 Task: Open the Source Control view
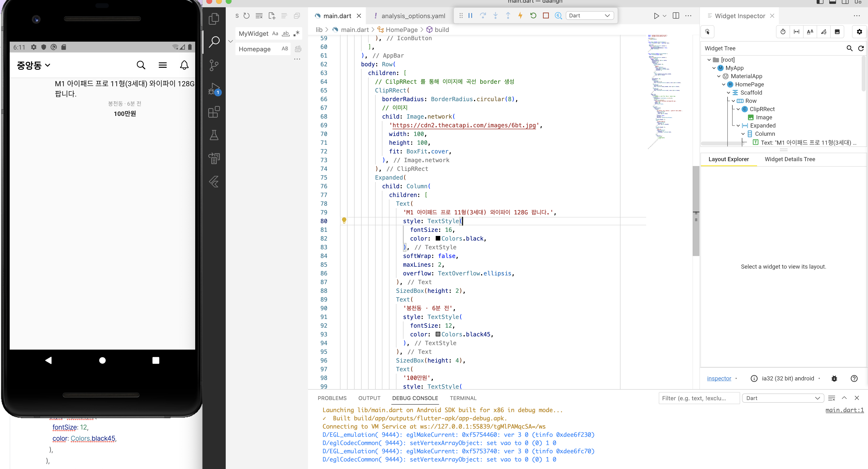click(214, 65)
